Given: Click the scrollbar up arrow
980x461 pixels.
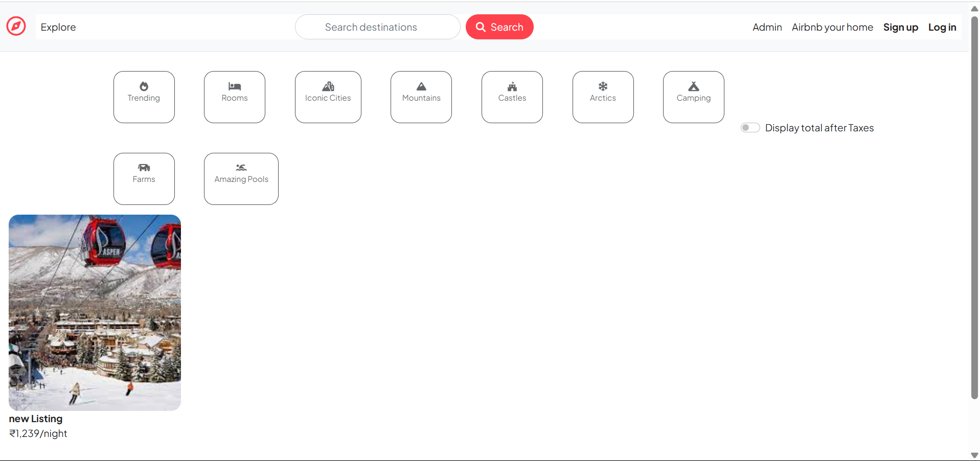Looking at the screenshot, I should (974, 9).
